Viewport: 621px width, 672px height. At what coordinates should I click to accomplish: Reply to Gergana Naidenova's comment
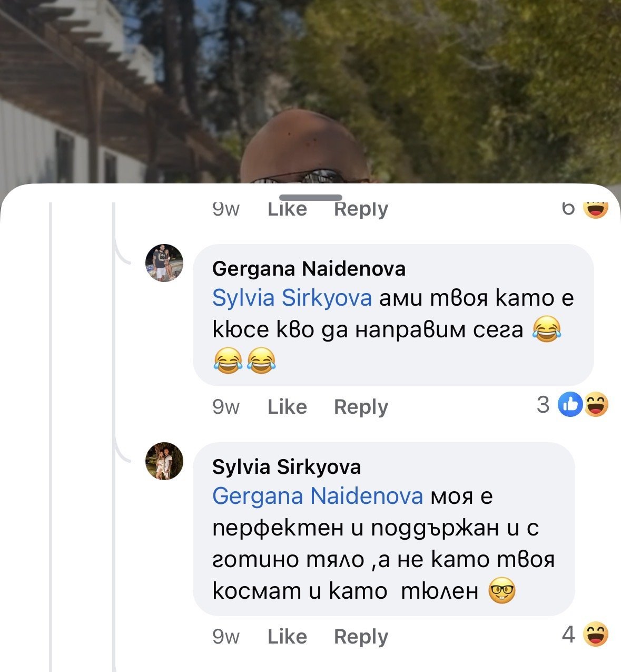(361, 407)
